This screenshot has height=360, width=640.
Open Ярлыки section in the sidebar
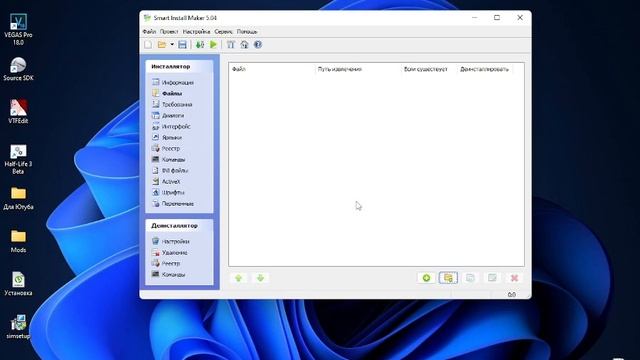click(167, 138)
